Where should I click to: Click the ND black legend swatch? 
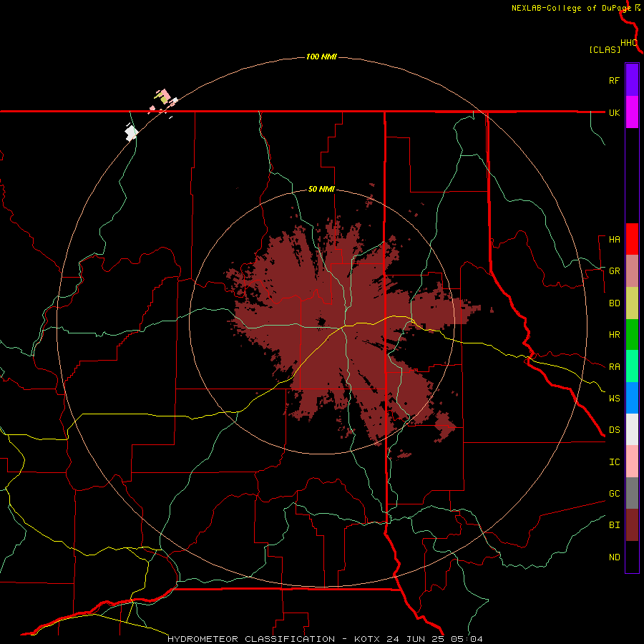632,557
